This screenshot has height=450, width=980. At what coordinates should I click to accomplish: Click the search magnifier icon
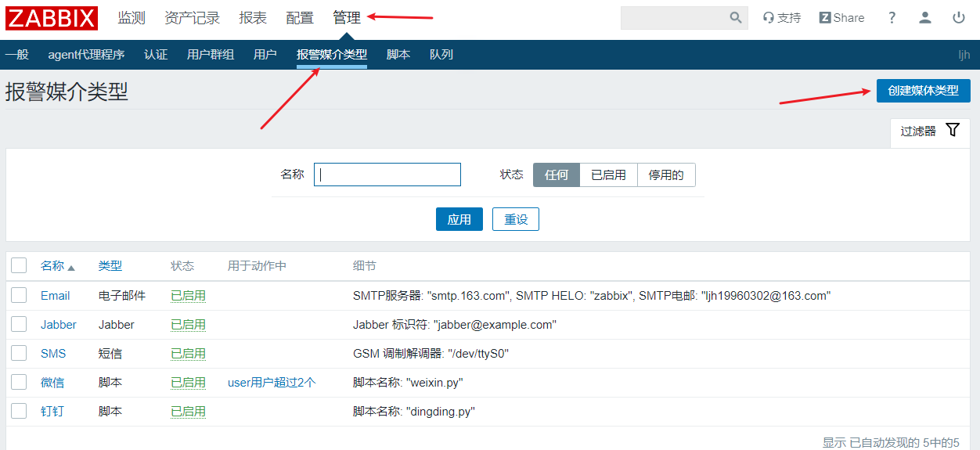point(736,18)
